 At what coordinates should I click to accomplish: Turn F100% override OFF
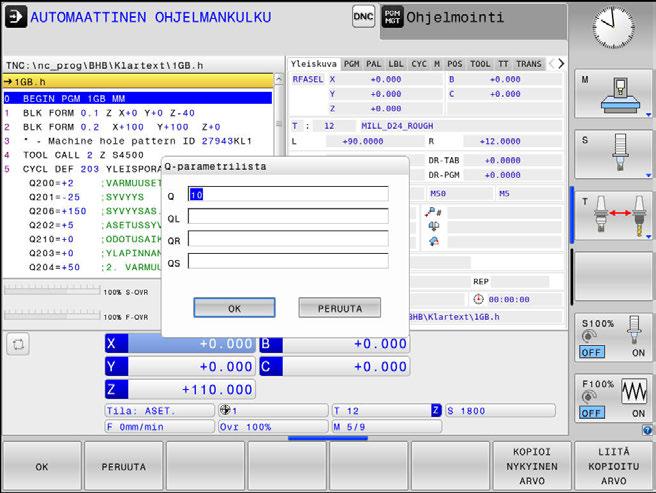click(592, 413)
